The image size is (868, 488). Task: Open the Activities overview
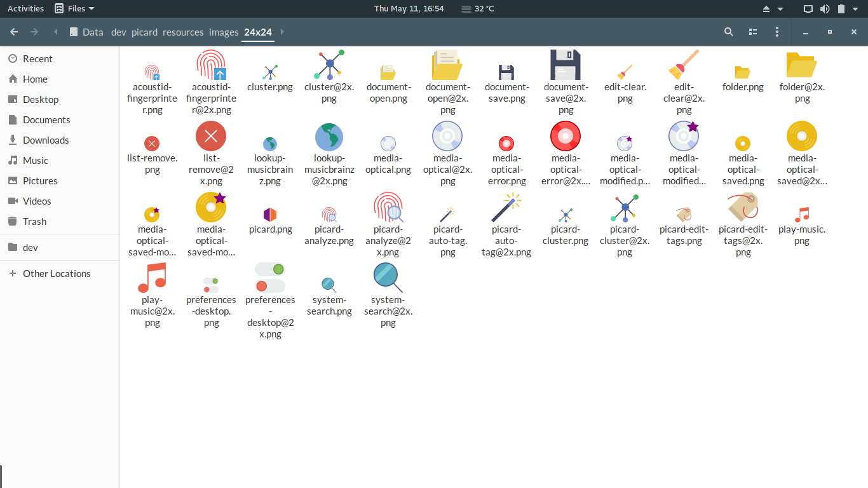25,8
